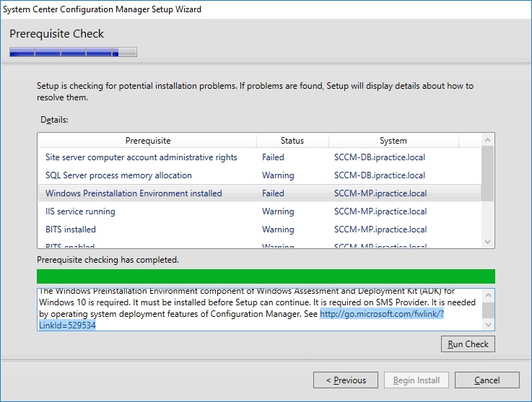Select the 'BITS installed' row
This screenshot has width=532, height=402.
260,230
